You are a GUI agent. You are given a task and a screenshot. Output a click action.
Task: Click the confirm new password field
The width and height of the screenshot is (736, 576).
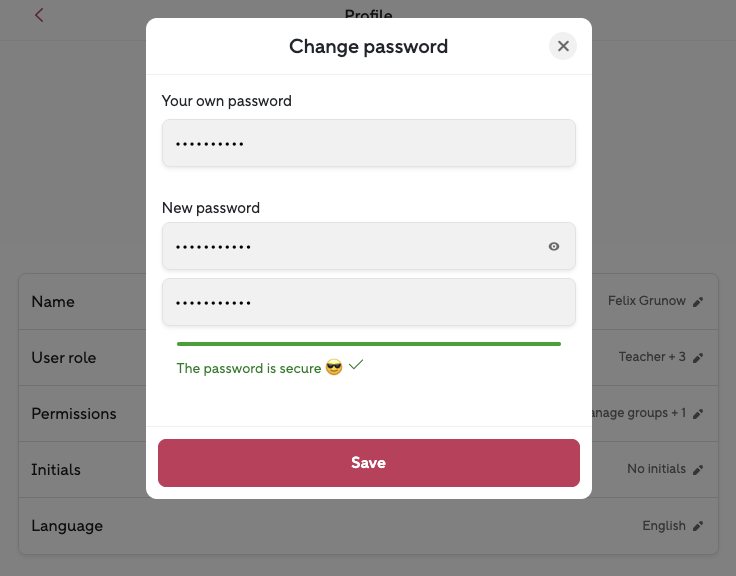[368, 302]
